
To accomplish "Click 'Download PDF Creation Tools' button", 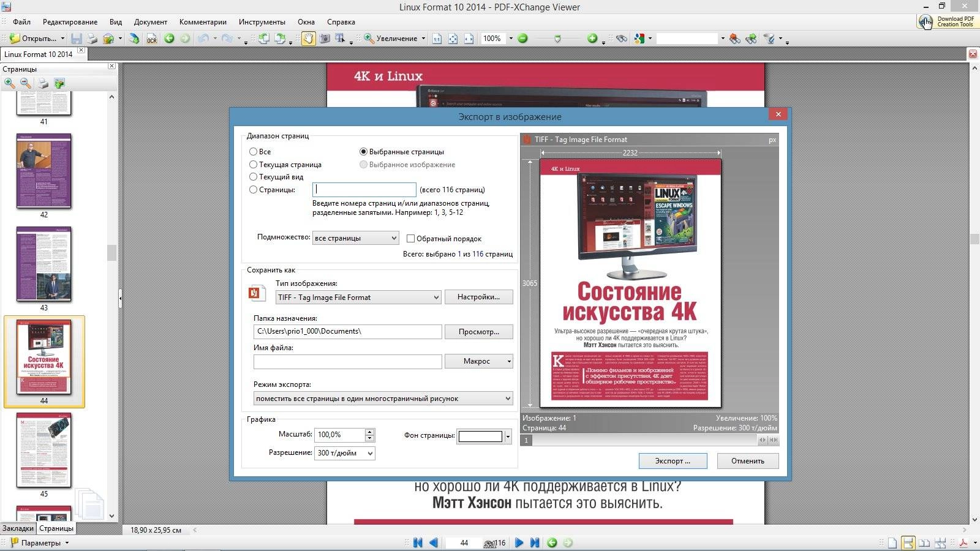I will (947, 21).
